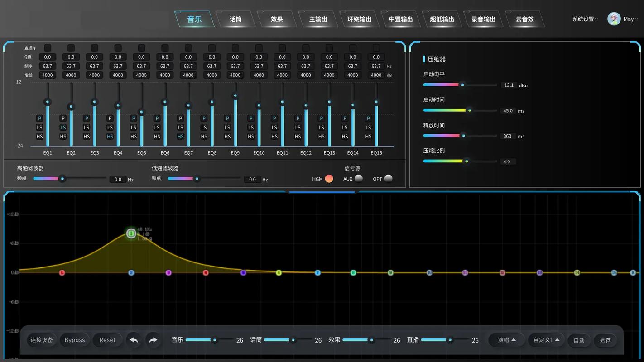
Task: Open the 系统设置 dropdown
Action: [x=585, y=19]
